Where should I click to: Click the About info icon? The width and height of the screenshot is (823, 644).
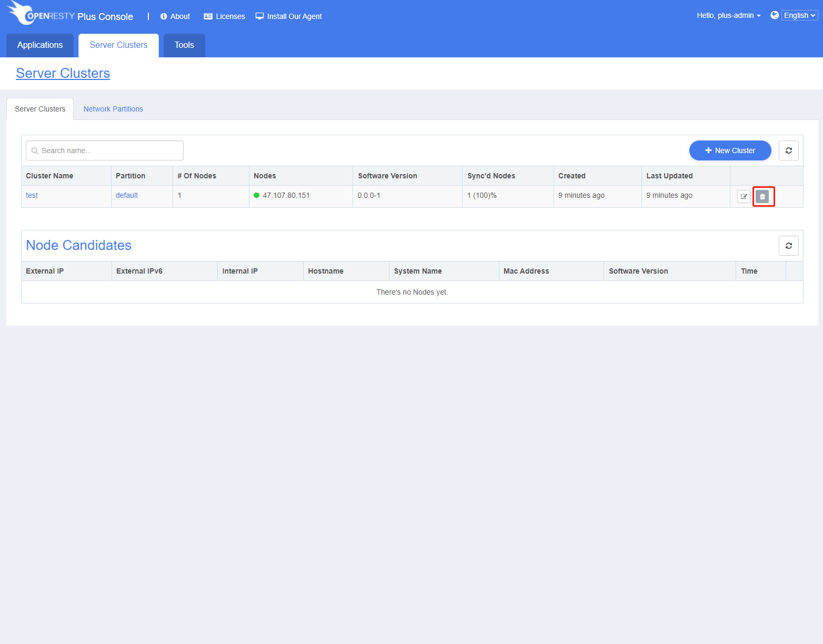coord(164,16)
